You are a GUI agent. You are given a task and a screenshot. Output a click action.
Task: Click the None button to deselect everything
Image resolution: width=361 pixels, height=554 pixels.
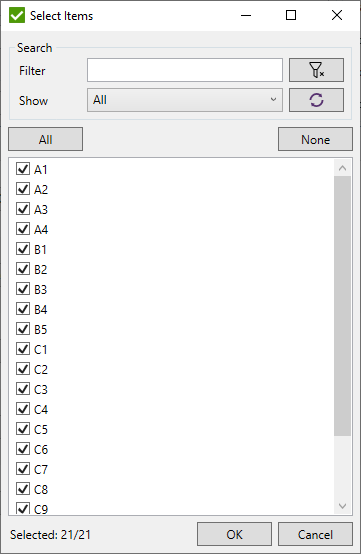point(315,139)
